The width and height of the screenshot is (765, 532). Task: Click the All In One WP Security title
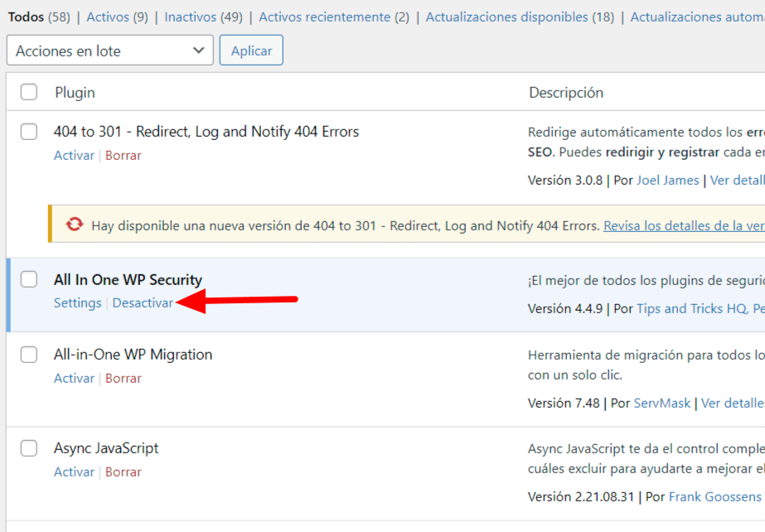coord(128,280)
